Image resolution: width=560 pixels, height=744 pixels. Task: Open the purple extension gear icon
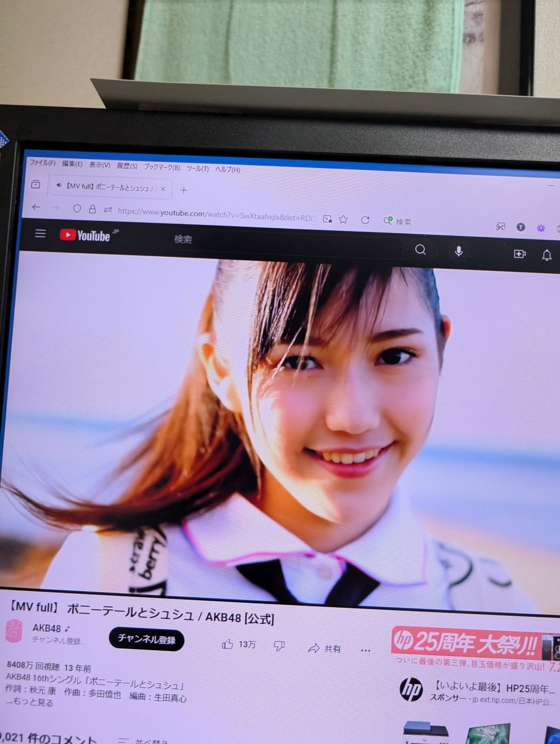pos(541,228)
